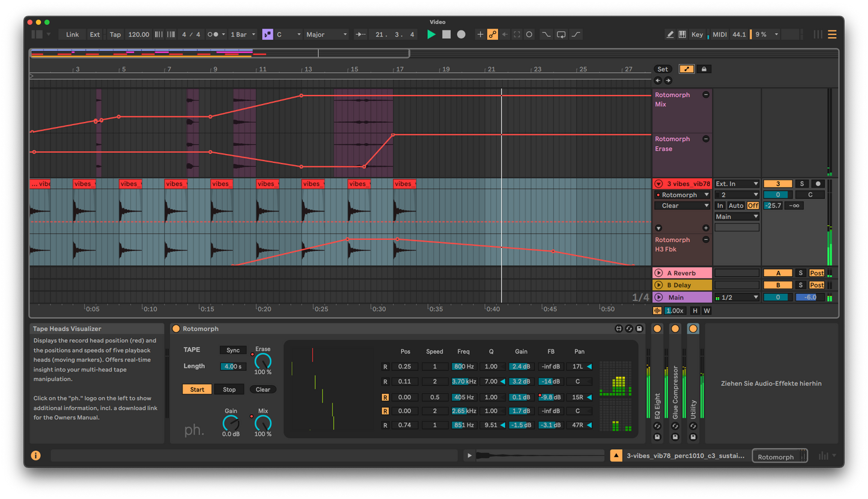
Task: Click the Capture MIDI icon
Action: [x=517, y=35]
